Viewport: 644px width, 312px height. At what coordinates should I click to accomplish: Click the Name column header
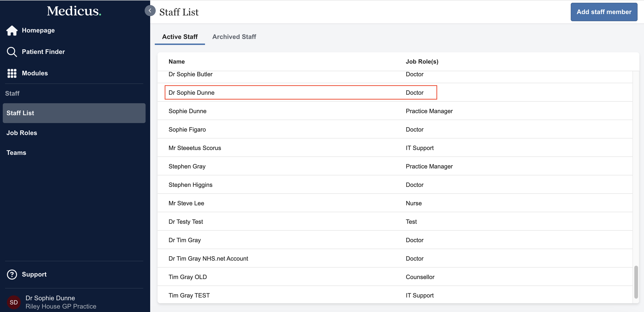(x=176, y=62)
